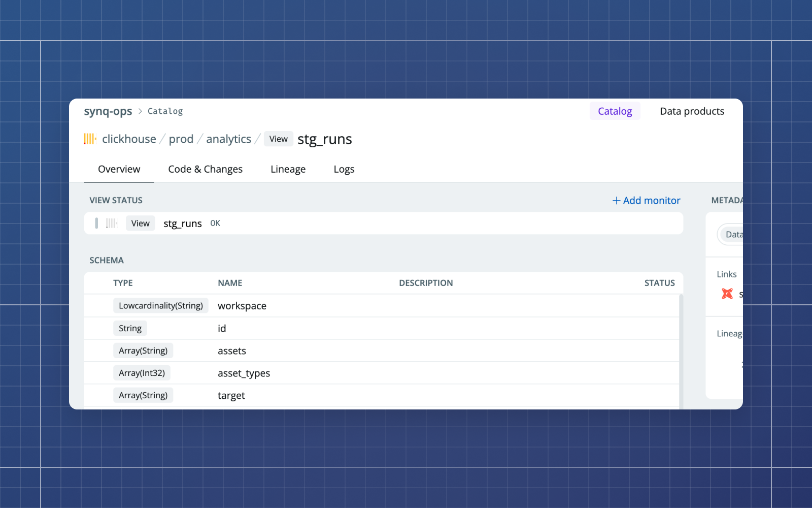Image resolution: width=812 pixels, height=508 pixels.
Task: Click the red dbt icon under Links
Action: pos(727,294)
